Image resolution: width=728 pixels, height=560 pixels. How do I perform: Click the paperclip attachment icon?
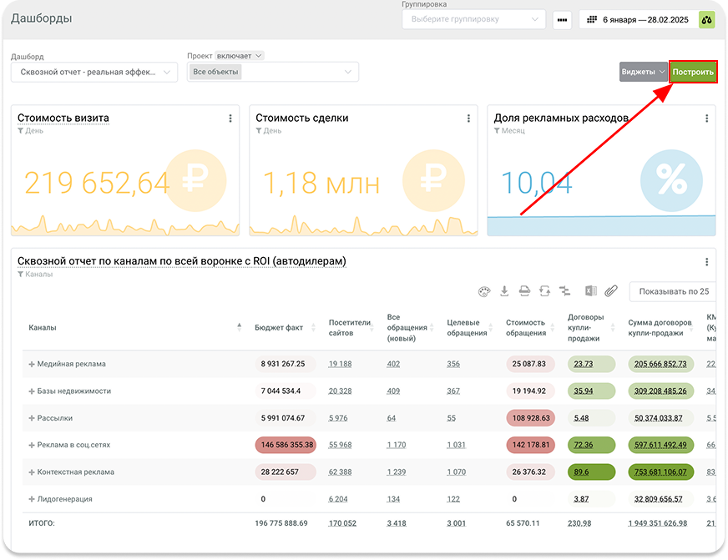coord(610,291)
